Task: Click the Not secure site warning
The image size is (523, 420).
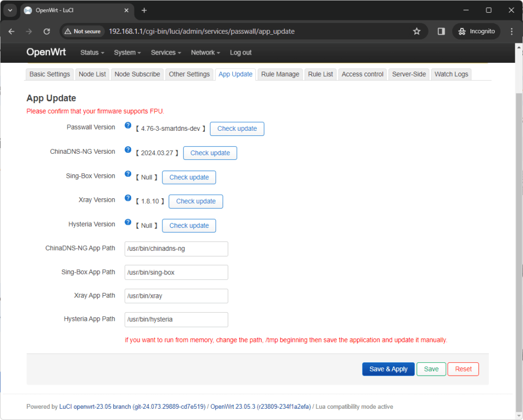Action: tap(82, 31)
